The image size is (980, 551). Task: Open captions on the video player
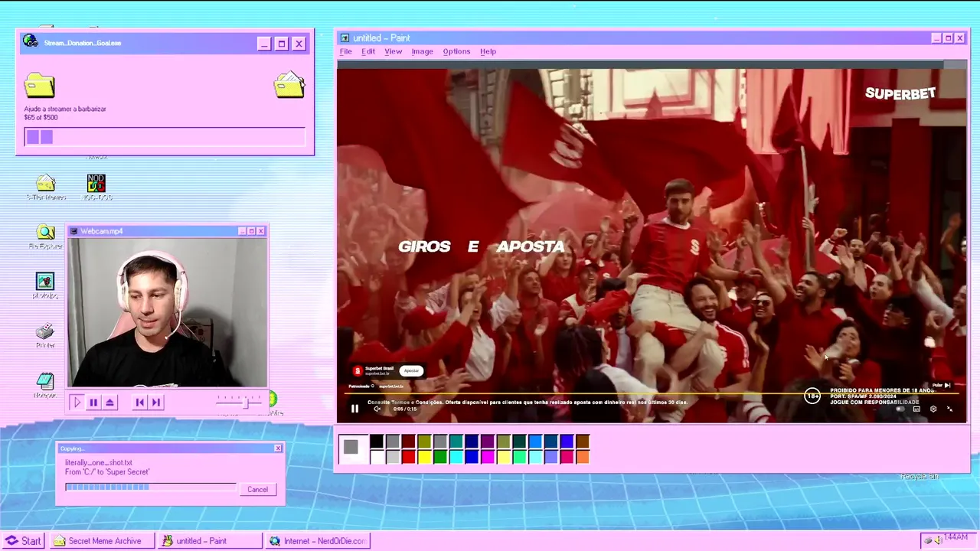916,409
